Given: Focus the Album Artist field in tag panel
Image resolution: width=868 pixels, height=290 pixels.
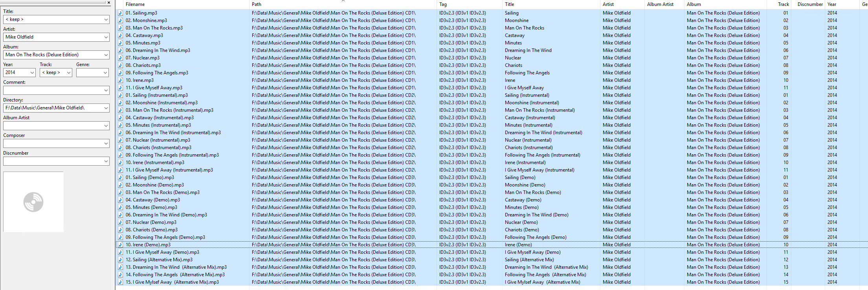Looking at the screenshot, I should (x=56, y=126).
